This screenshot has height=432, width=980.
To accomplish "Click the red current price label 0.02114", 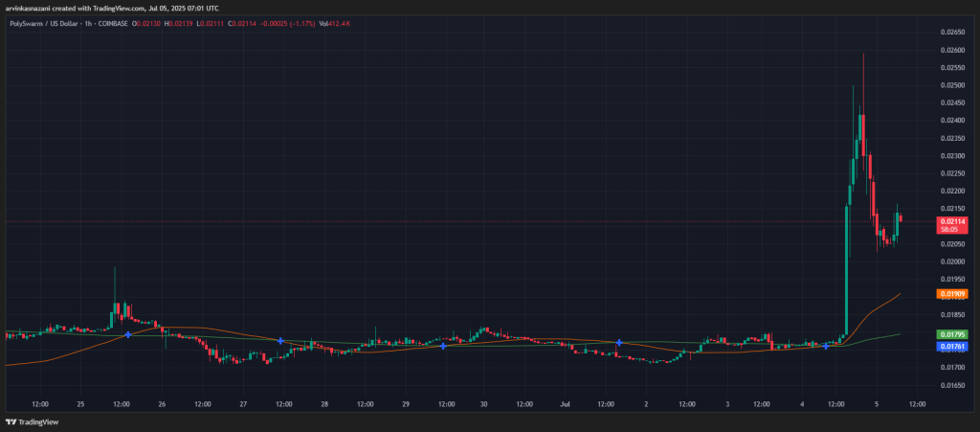I will (952, 221).
